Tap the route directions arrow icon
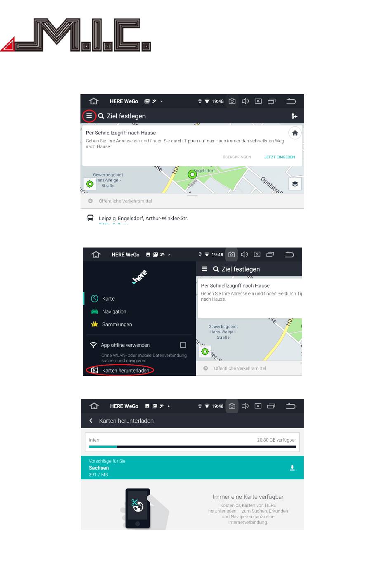392x573 pixels. point(294,116)
